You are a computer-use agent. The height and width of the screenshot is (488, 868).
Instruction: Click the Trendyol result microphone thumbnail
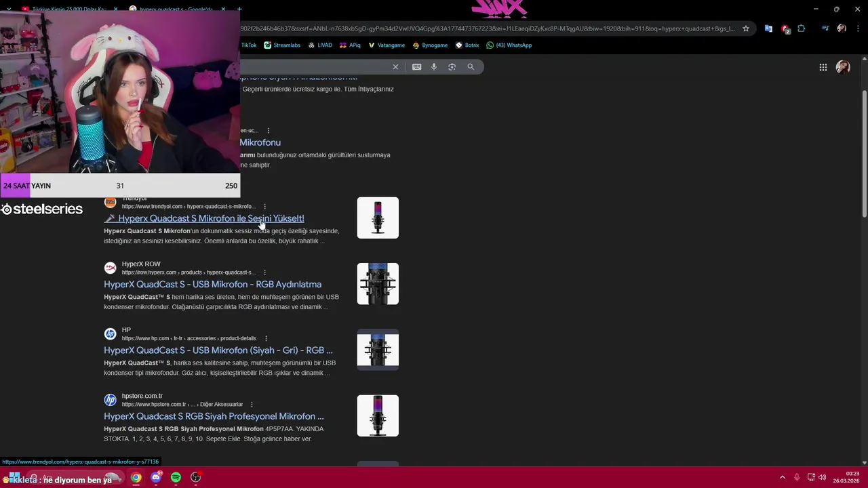click(378, 218)
